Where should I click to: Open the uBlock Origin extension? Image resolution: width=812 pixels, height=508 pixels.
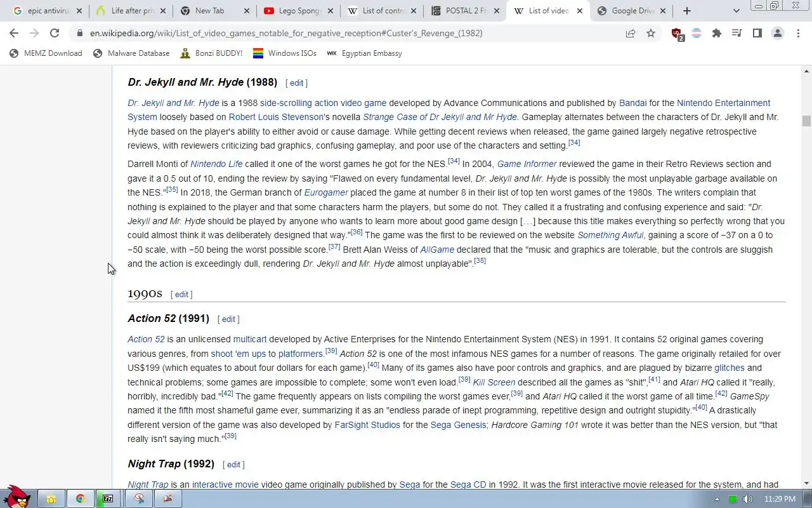click(677, 34)
